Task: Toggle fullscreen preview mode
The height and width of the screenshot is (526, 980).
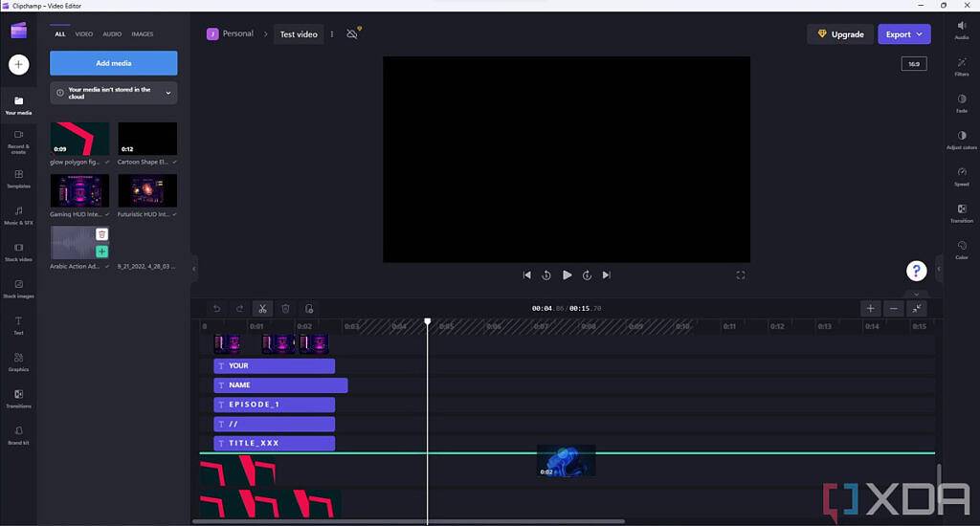Action: point(740,275)
